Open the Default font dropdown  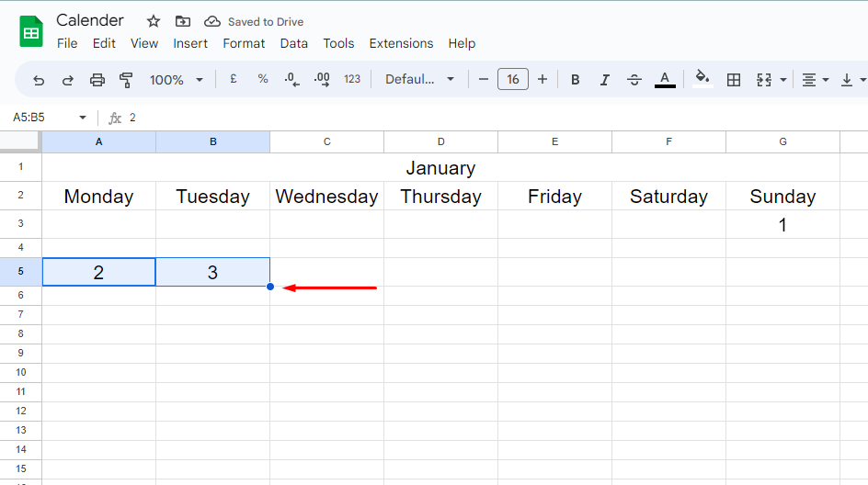click(x=419, y=80)
